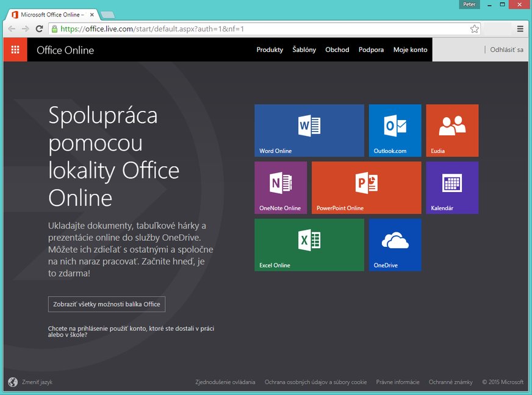
Task: Click the Zmeniť jazyk language link
Action: tap(37, 382)
